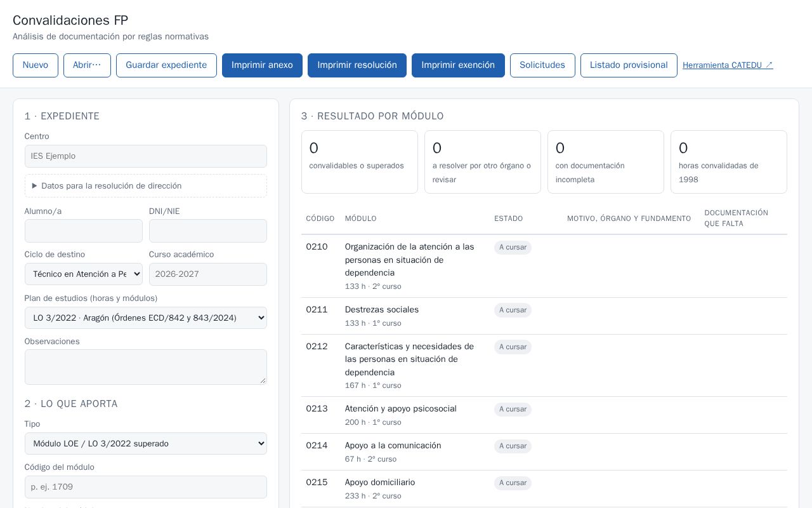The width and height of the screenshot is (812, 508).
Task: Open Listado provisional
Action: tap(629, 65)
